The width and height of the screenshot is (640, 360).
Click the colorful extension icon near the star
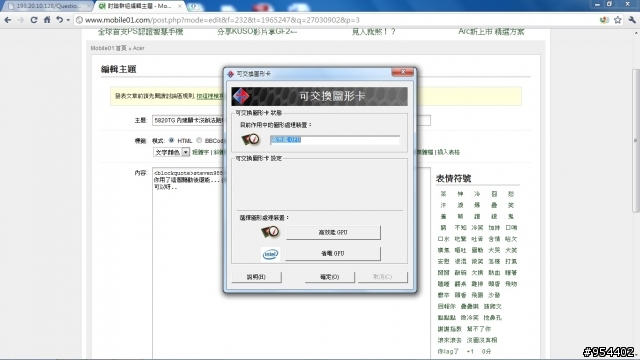[x=604, y=20]
